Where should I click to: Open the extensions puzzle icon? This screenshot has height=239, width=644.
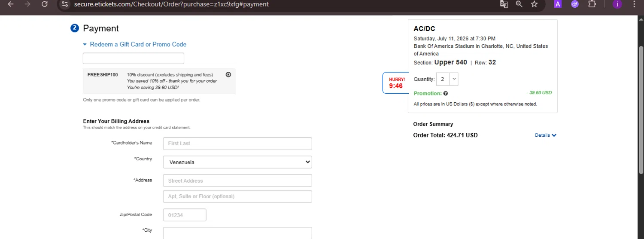click(592, 4)
